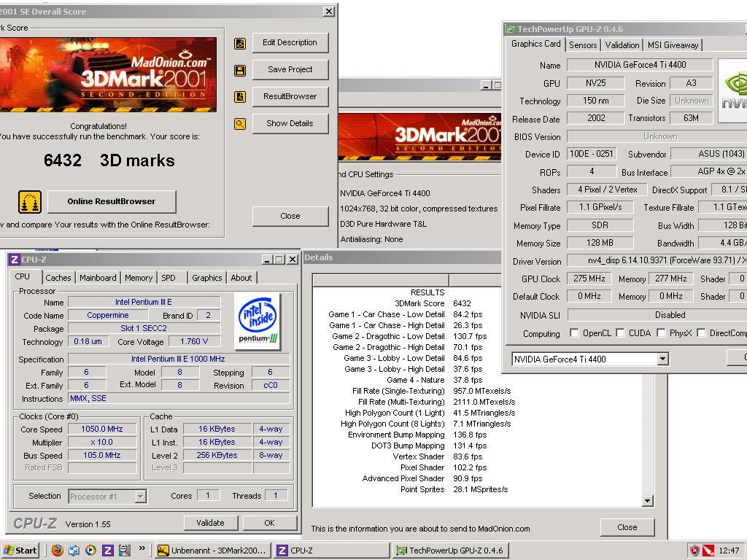Click the Save Project button
The height and width of the screenshot is (560, 747).
pos(290,69)
